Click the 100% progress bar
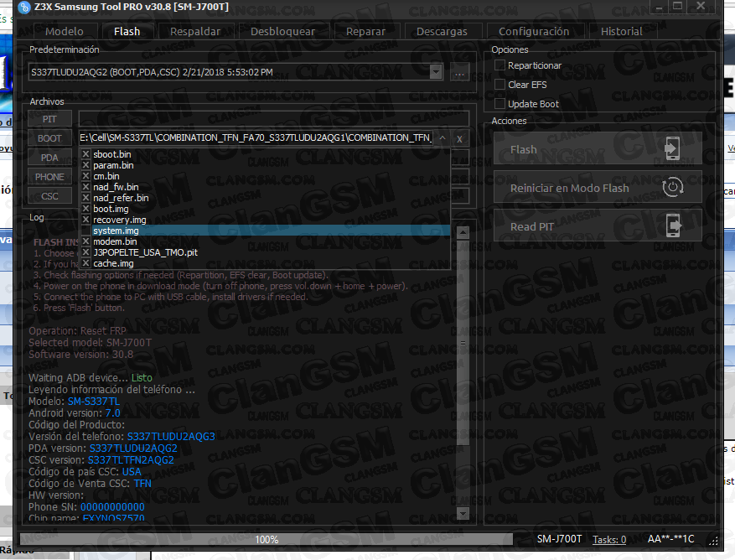 point(267,539)
